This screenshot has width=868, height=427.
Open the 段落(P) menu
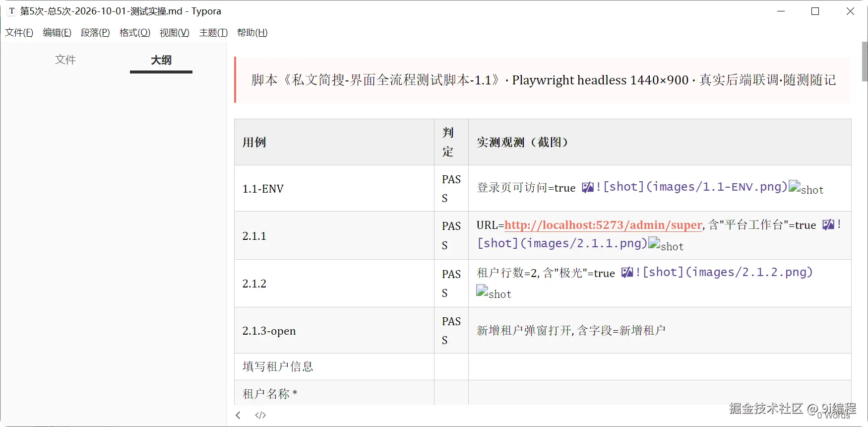pyautogui.click(x=95, y=33)
